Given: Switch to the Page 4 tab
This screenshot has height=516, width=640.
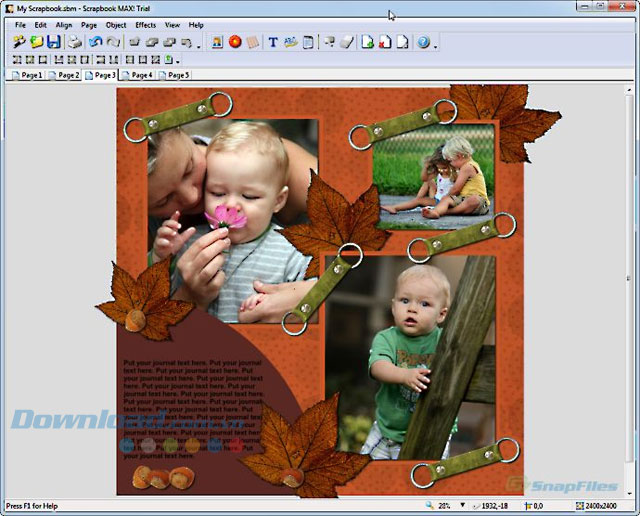Looking at the screenshot, I should coord(137,75).
